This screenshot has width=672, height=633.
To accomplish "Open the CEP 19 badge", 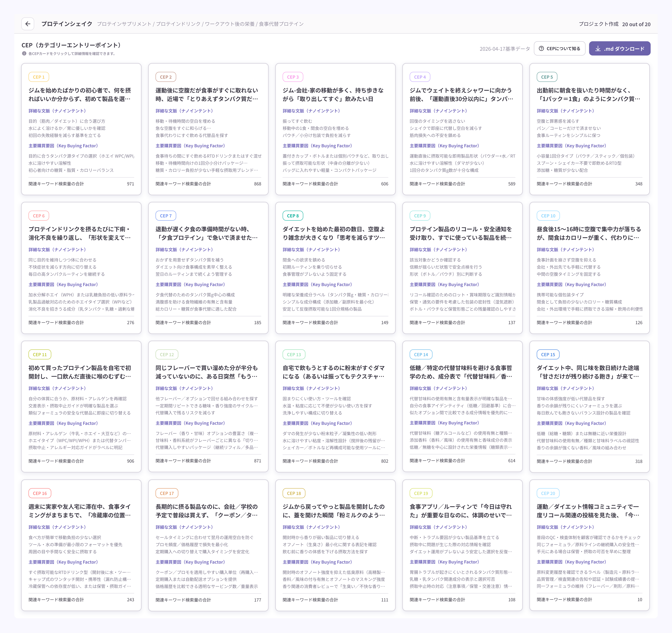I will pos(421,493).
